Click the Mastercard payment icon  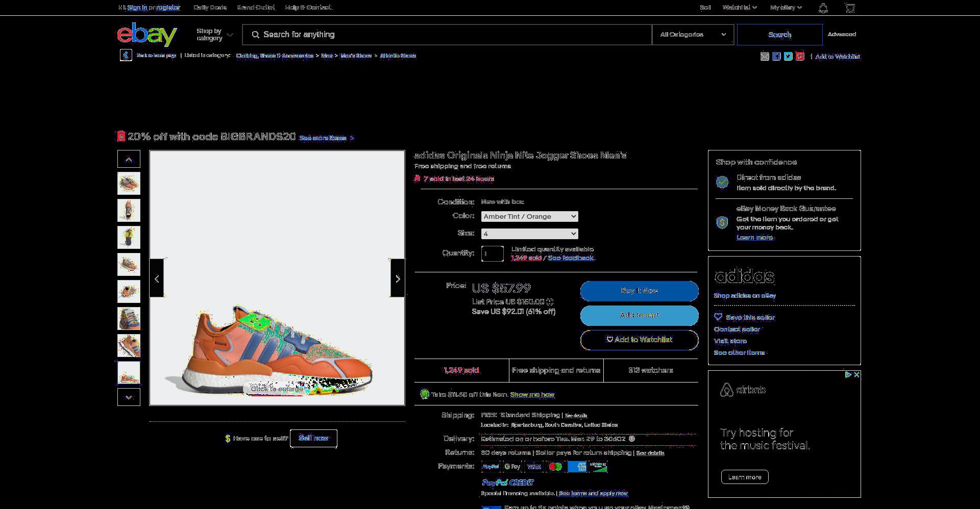[555, 467]
